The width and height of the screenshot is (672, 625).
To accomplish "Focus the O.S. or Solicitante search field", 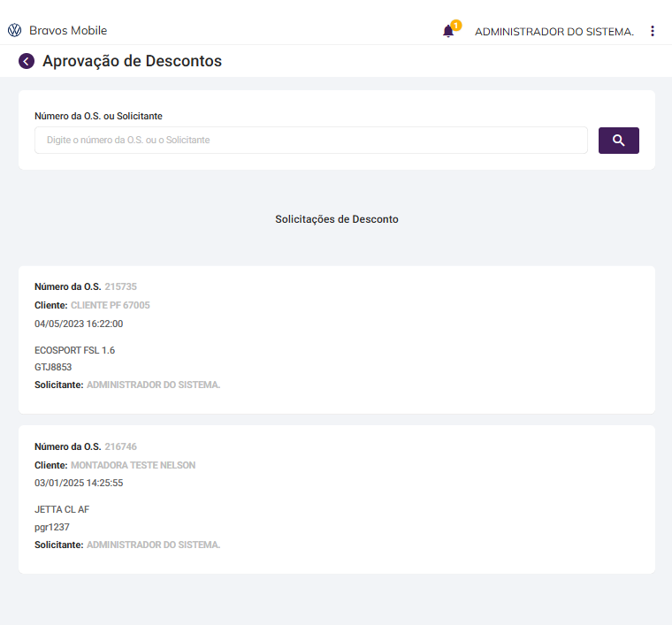I will coord(311,140).
